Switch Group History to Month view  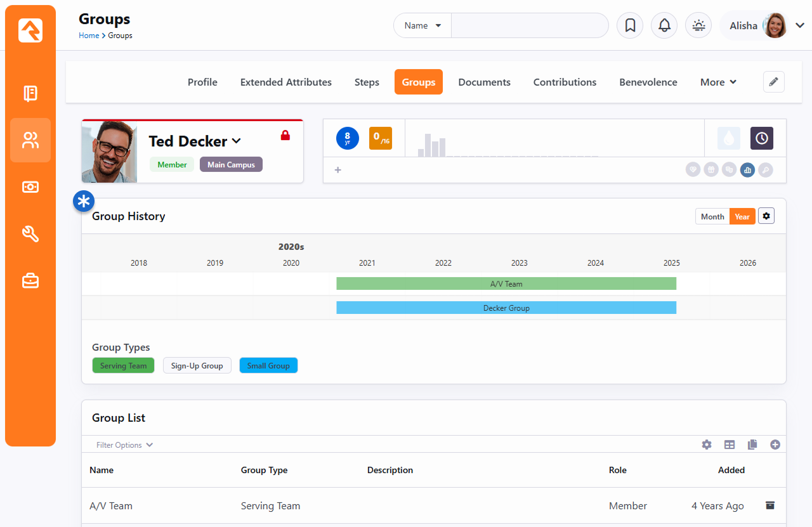[712, 216]
